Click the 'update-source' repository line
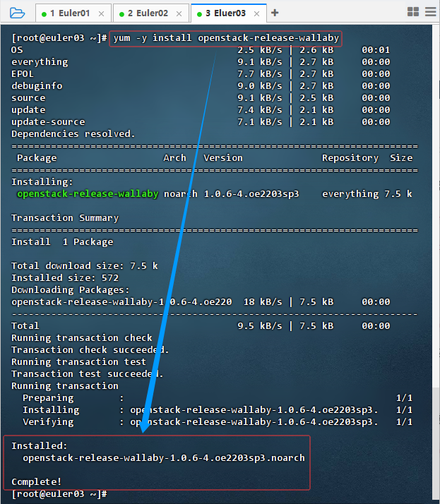The image size is (440, 504). pos(48,122)
